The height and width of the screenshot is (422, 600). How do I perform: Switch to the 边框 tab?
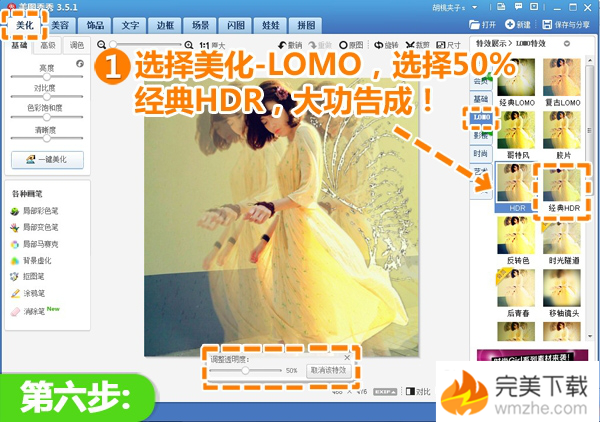pos(165,25)
